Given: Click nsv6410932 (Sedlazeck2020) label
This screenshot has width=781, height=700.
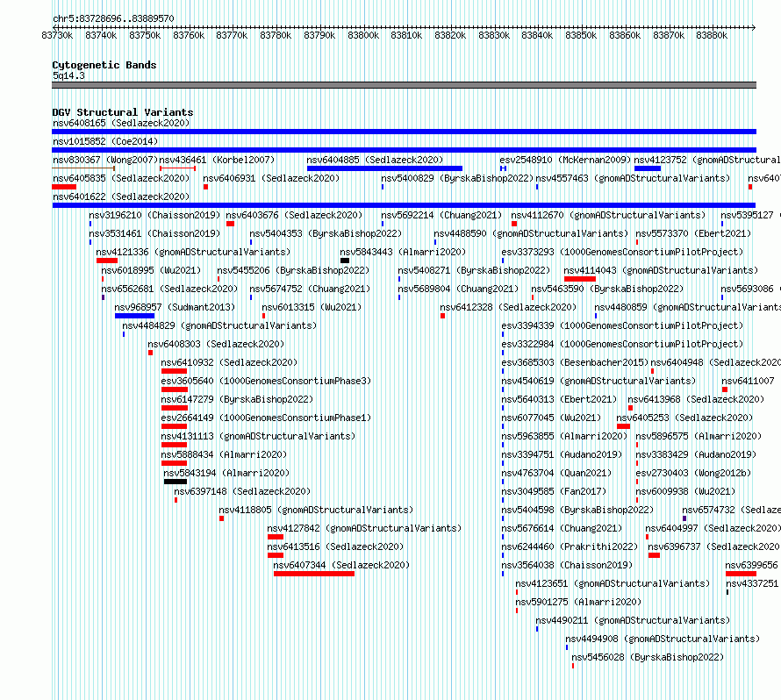Looking at the screenshot, I should [229, 362].
